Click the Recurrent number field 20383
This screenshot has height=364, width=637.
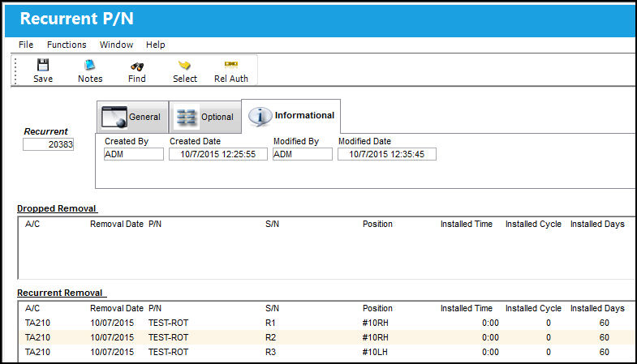[x=49, y=144]
